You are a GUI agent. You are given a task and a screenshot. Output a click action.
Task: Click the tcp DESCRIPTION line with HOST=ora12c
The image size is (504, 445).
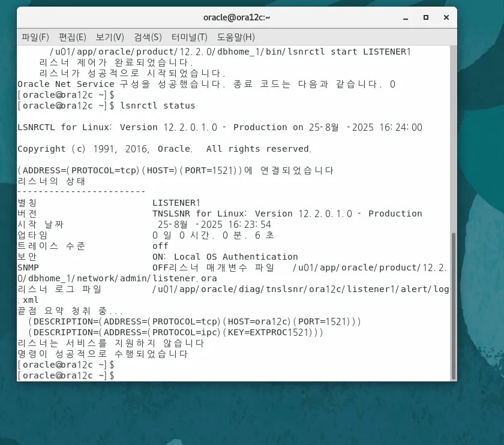point(194,321)
